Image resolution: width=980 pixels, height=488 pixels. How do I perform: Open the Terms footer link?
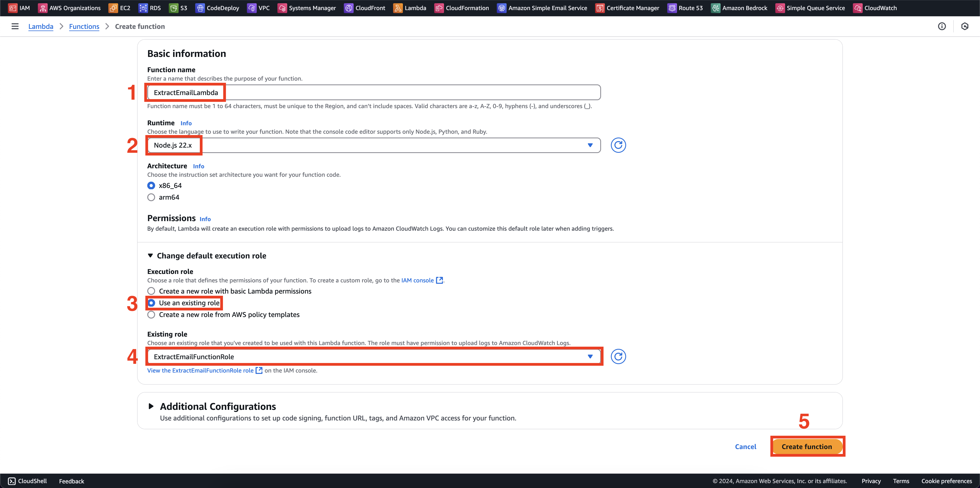(901, 481)
